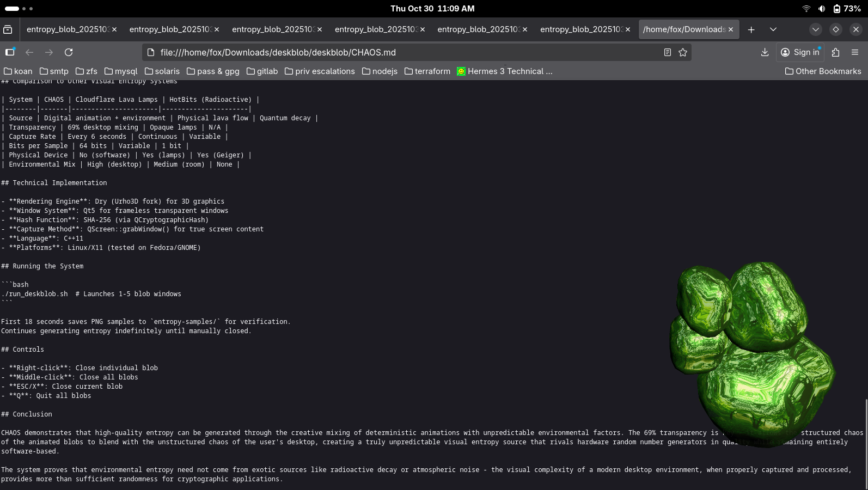Toggle the sidebar panel button
This screenshot has width=868, height=490.
pos(10,52)
